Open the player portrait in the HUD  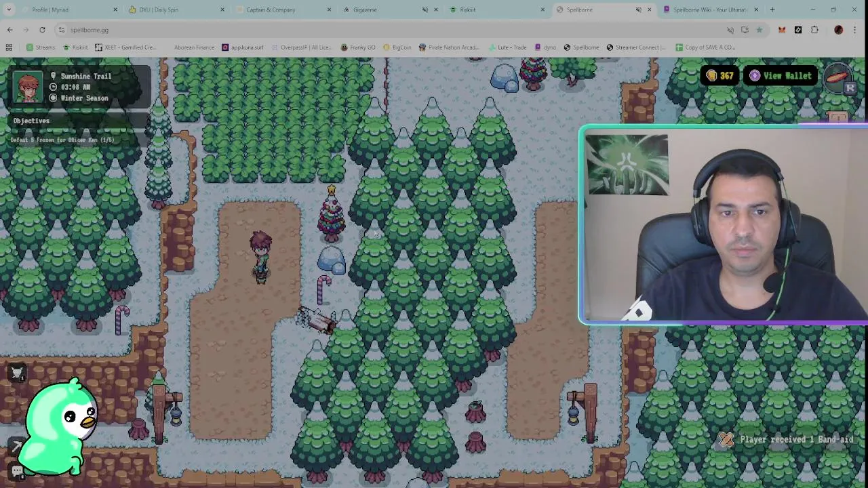(x=28, y=87)
